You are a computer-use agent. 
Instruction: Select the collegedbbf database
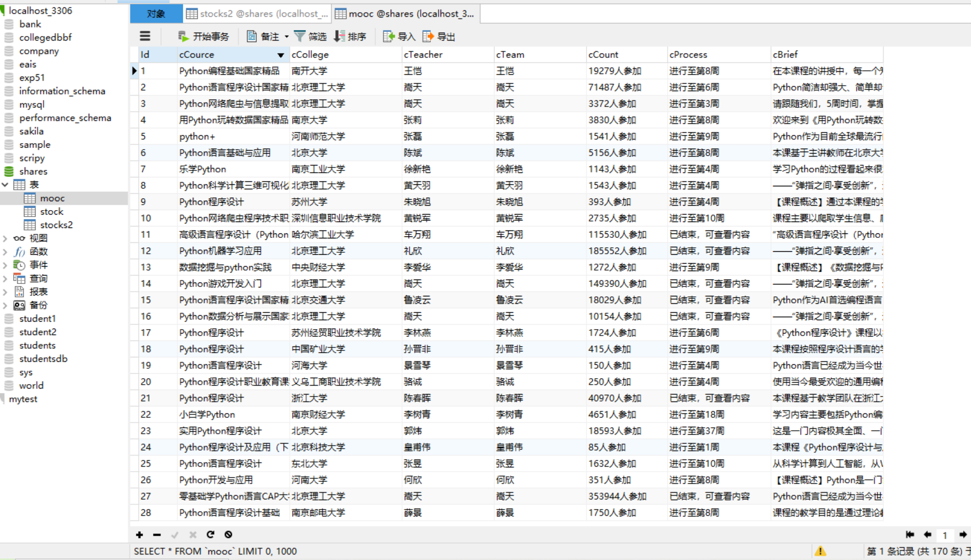45,38
